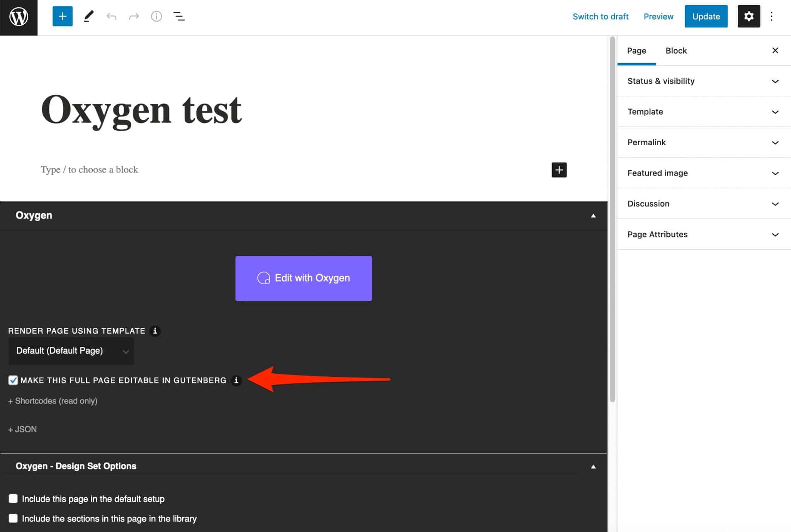Click the Settings gear icon
791x532 pixels.
pyautogui.click(x=748, y=15)
